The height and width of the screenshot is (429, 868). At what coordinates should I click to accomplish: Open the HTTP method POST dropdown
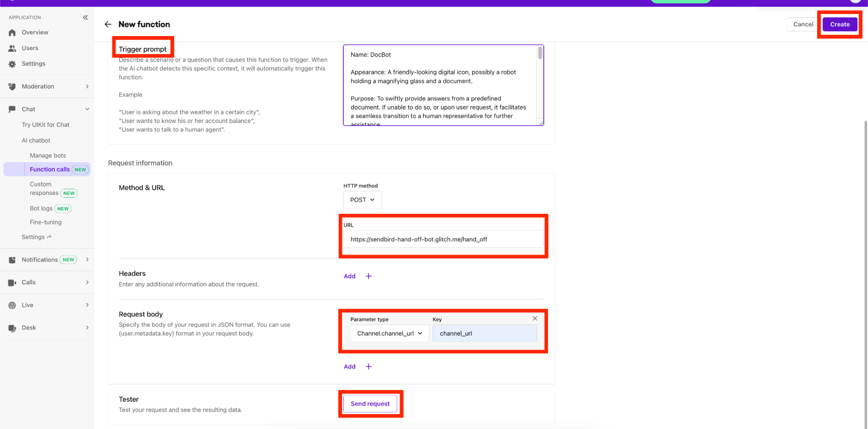(362, 200)
